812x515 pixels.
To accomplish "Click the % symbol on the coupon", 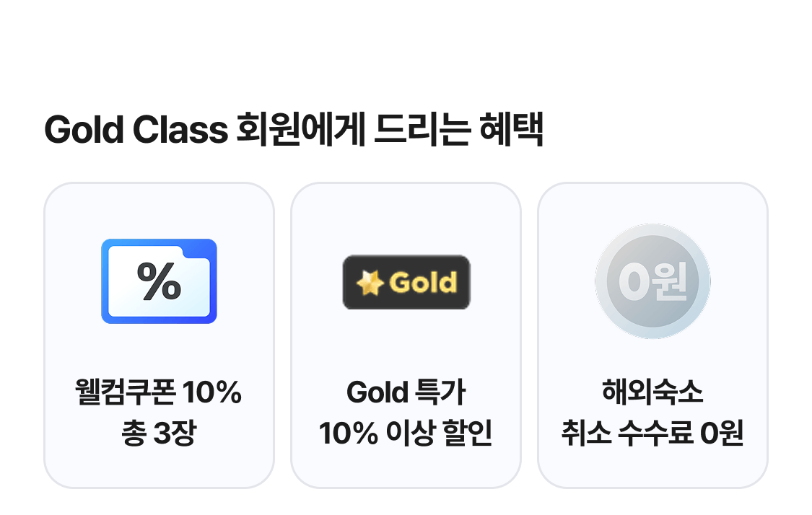I will tap(159, 281).
